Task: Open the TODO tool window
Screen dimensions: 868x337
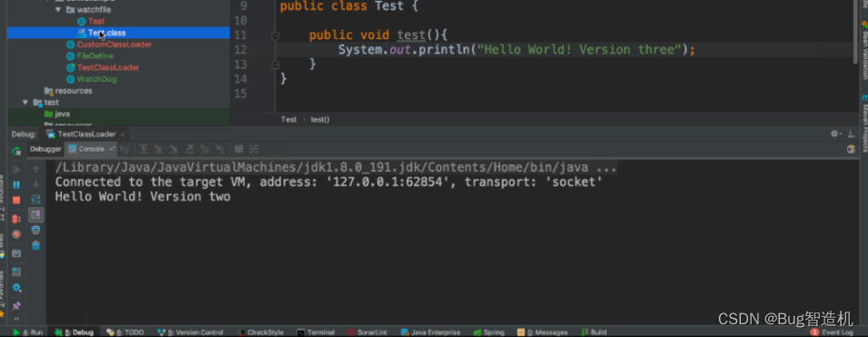Action: point(125,332)
